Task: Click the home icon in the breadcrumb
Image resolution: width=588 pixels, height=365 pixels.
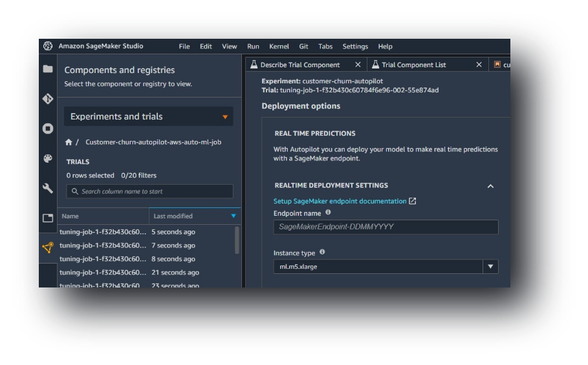Action: tap(69, 142)
